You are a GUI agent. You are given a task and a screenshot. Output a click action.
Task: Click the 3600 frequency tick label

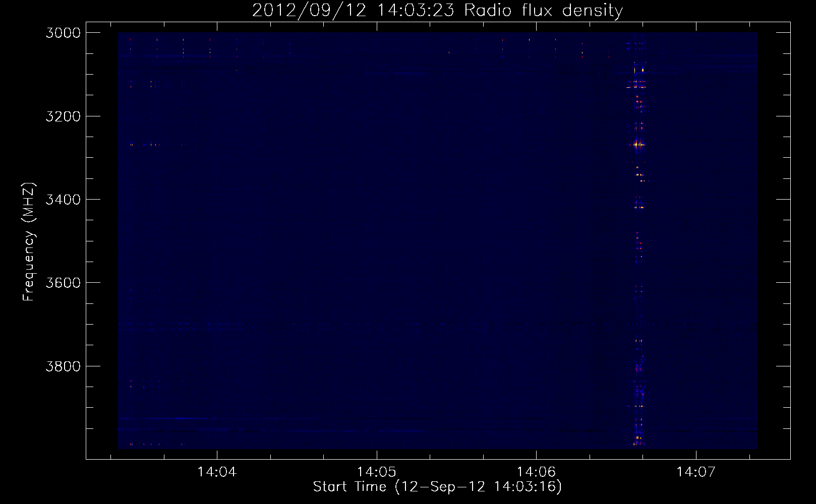tap(63, 283)
